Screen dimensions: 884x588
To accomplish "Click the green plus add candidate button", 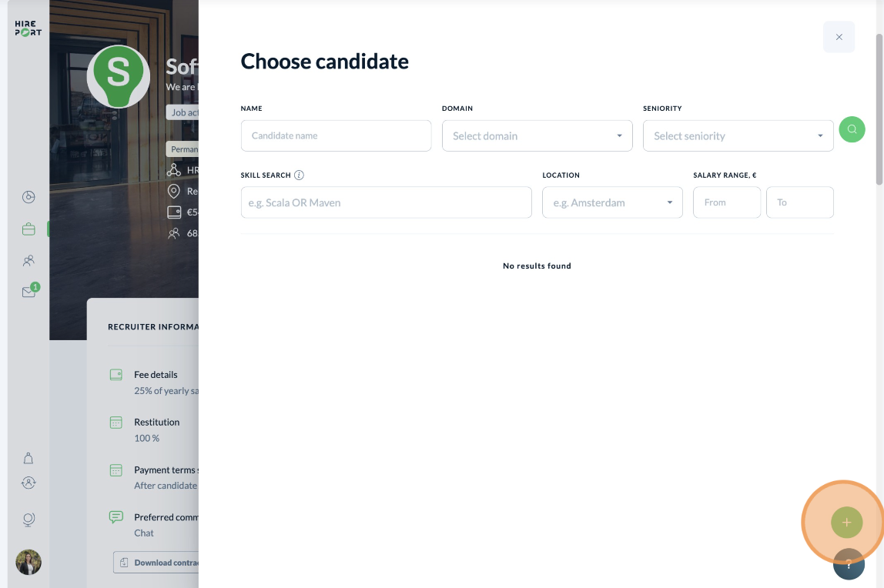I will [x=846, y=522].
